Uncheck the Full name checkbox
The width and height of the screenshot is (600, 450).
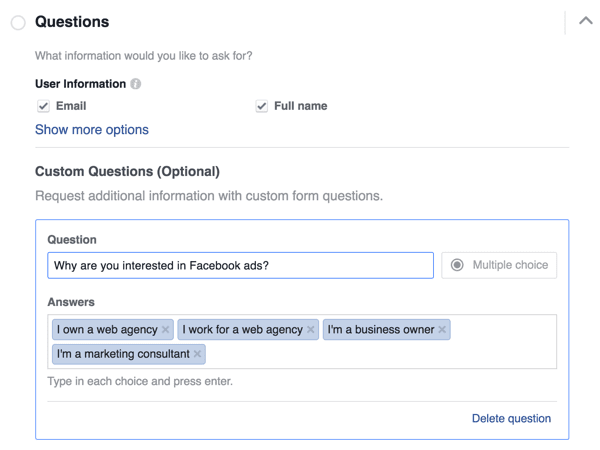(x=261, y=106)
